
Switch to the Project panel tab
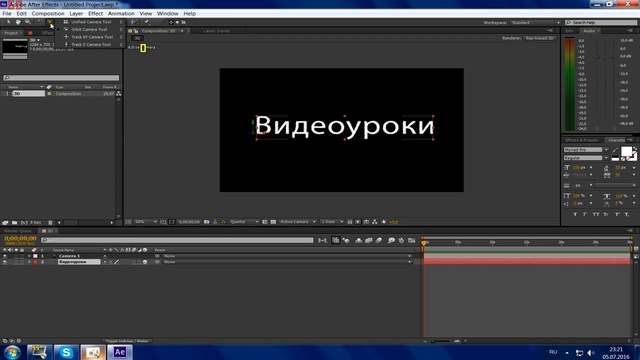coord(11,33)
